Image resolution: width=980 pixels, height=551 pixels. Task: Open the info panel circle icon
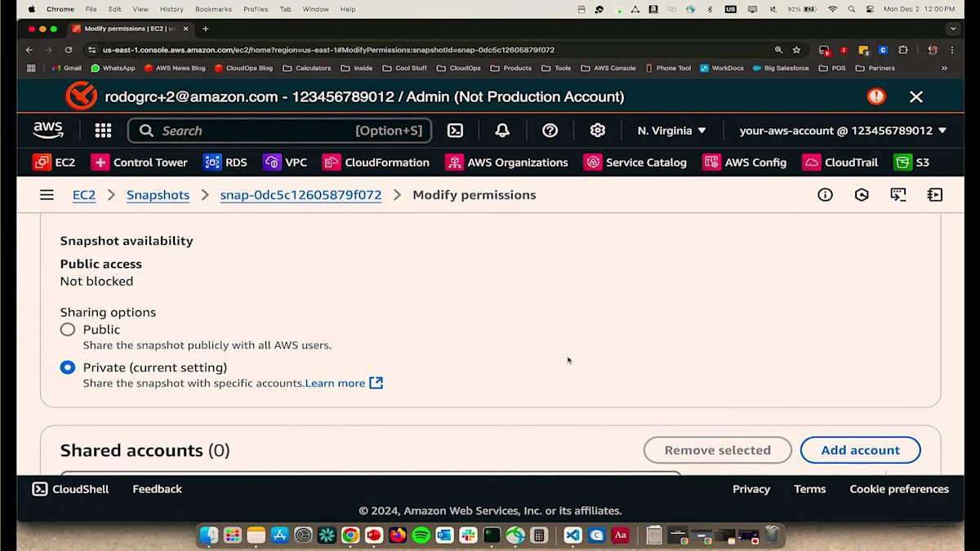pos(826,195)
